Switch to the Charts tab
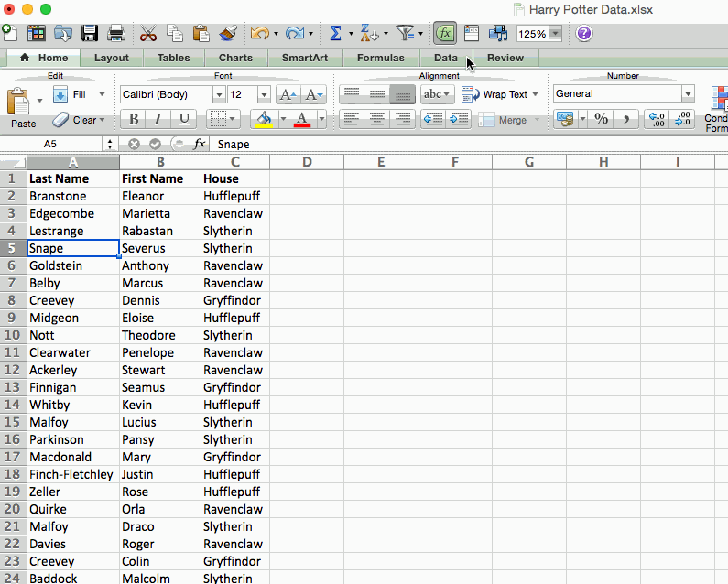 click(x=236, y=58)
